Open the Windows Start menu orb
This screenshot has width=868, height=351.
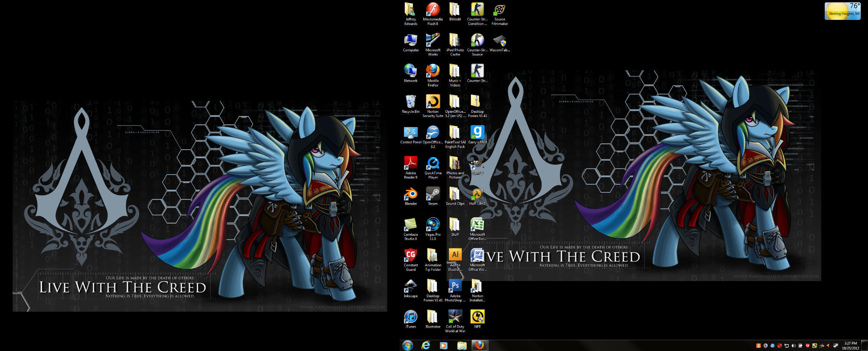pyautogui.click(x=408, y=345)
